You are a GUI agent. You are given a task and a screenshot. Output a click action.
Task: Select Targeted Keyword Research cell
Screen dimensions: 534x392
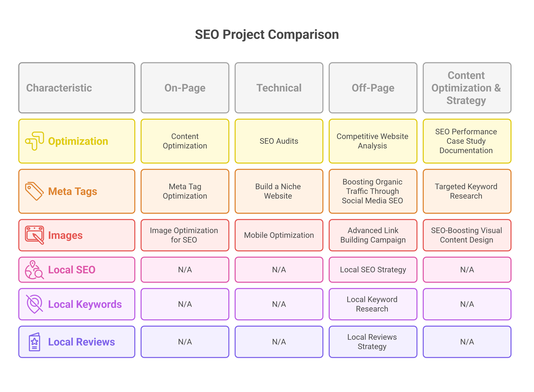click(x=467, y=191)
